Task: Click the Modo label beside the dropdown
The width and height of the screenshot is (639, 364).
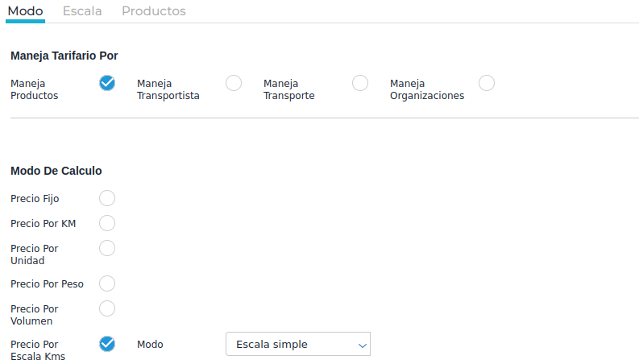Action: [150, 344]
